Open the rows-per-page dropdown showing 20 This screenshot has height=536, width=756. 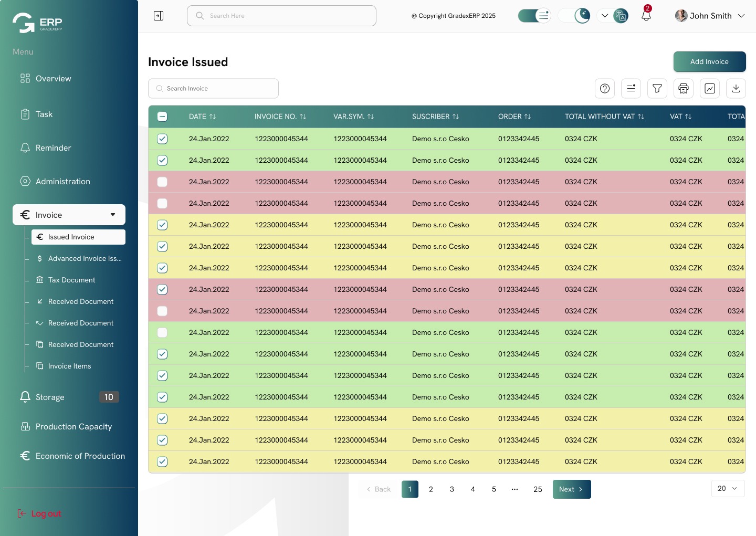[727, 488]
